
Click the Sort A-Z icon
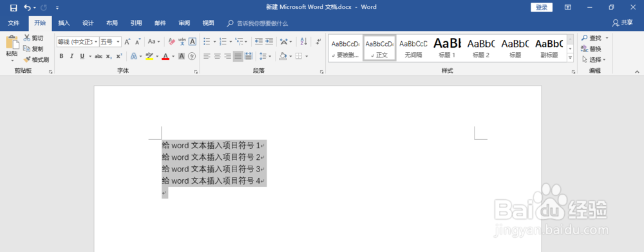[x=304, y=41]
